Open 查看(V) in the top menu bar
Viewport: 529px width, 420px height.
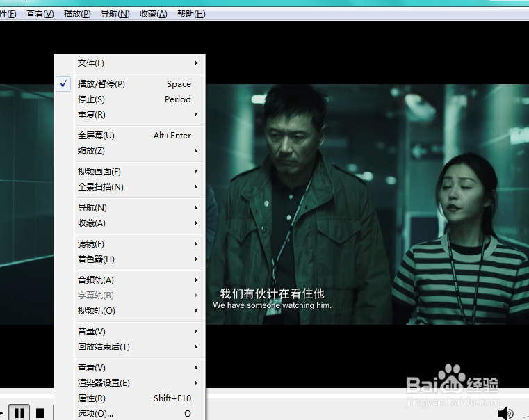point(40,14)
